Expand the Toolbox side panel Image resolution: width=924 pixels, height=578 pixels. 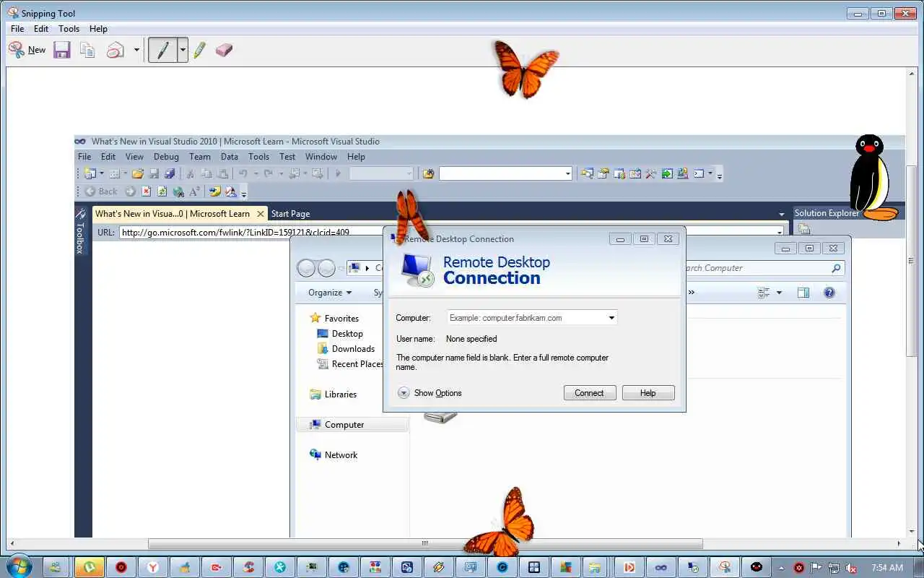point(80,233)
